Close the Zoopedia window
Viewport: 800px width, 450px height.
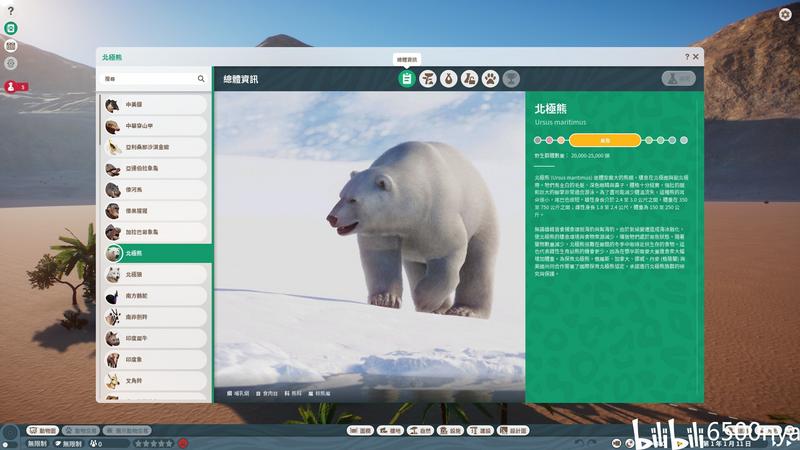(695, 57)
